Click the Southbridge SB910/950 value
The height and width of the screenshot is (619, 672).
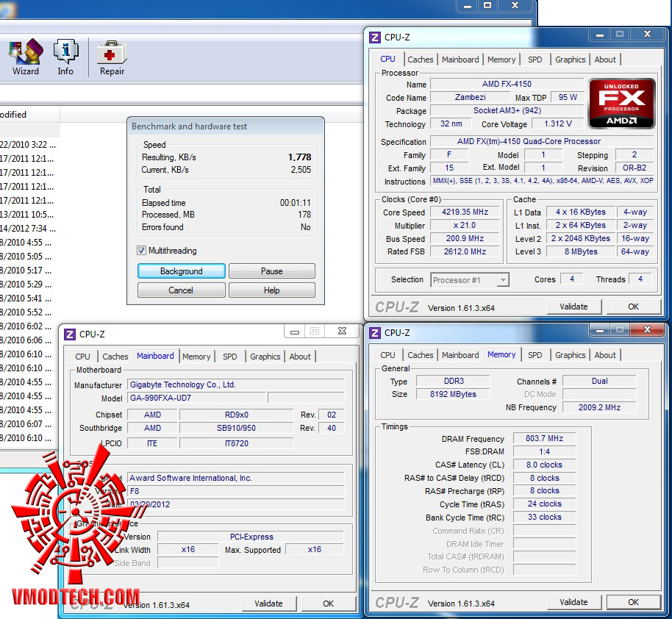[236, 428]
